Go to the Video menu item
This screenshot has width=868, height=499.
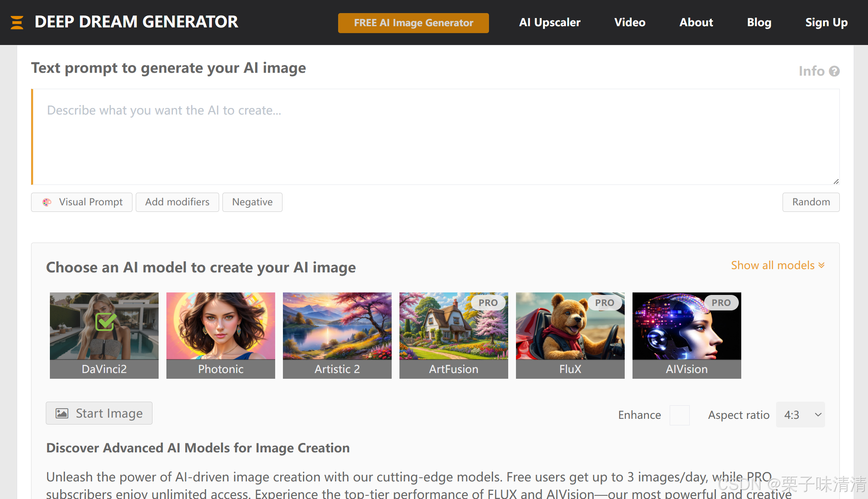tap(630, 22)
